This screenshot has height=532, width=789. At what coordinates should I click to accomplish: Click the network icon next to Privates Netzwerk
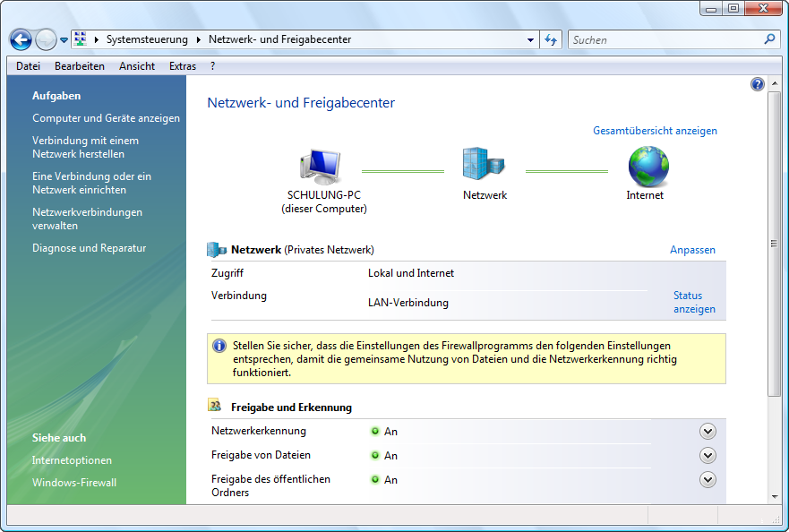215,249
